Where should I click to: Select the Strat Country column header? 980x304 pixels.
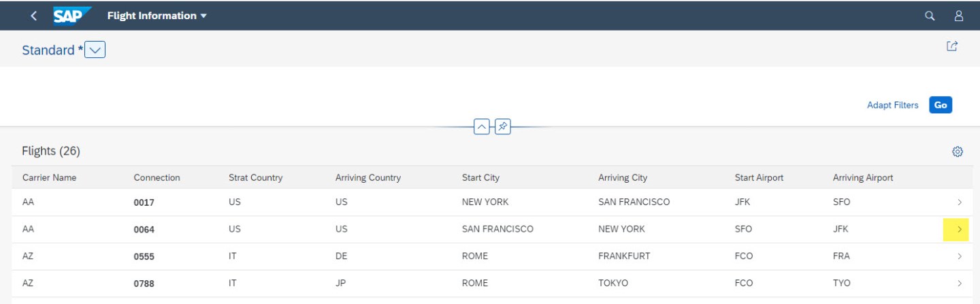[x=255, y=178]
